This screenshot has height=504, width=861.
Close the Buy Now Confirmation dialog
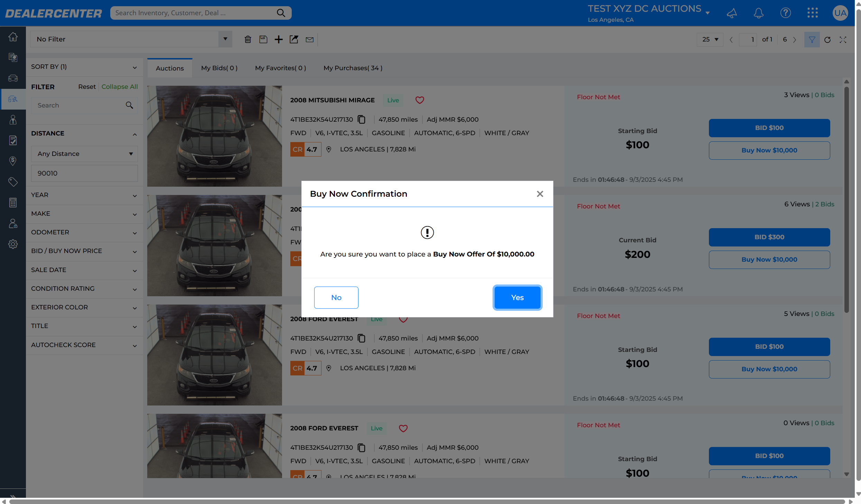[540, 194]
